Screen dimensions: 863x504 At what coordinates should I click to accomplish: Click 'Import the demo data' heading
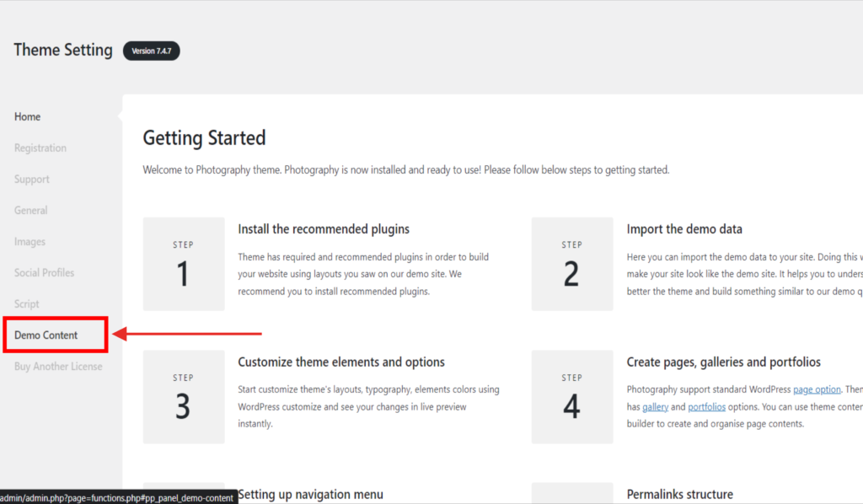click(684, 229)
